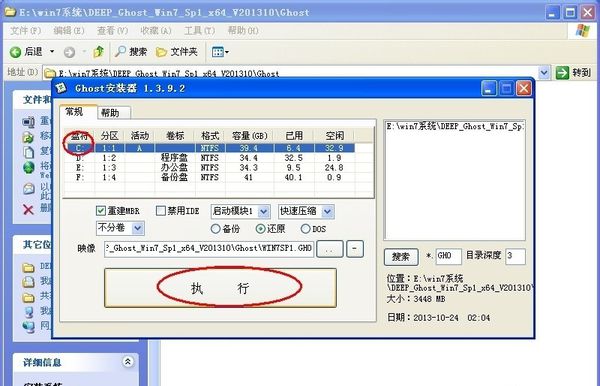Click the DEEP folder icon under other places
The height and width of the screenshot is (386, 600).
point(28,267)
